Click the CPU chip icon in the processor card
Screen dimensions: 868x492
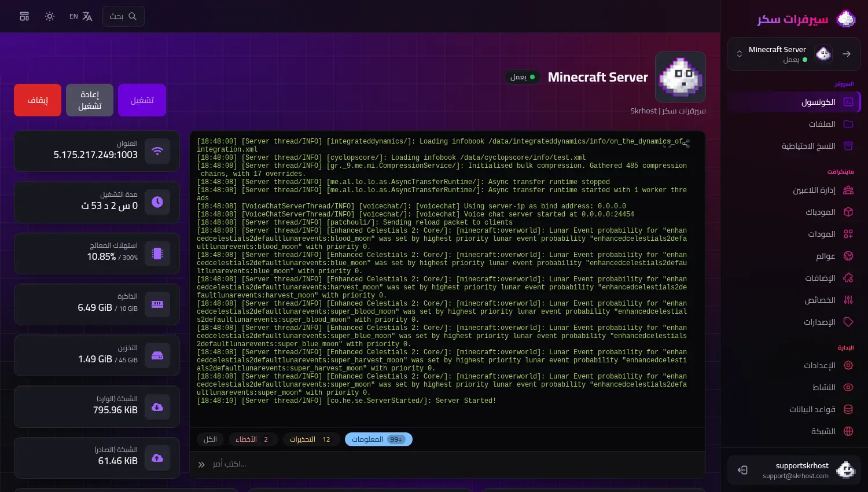pyautogui.click(x=157, y=253)
